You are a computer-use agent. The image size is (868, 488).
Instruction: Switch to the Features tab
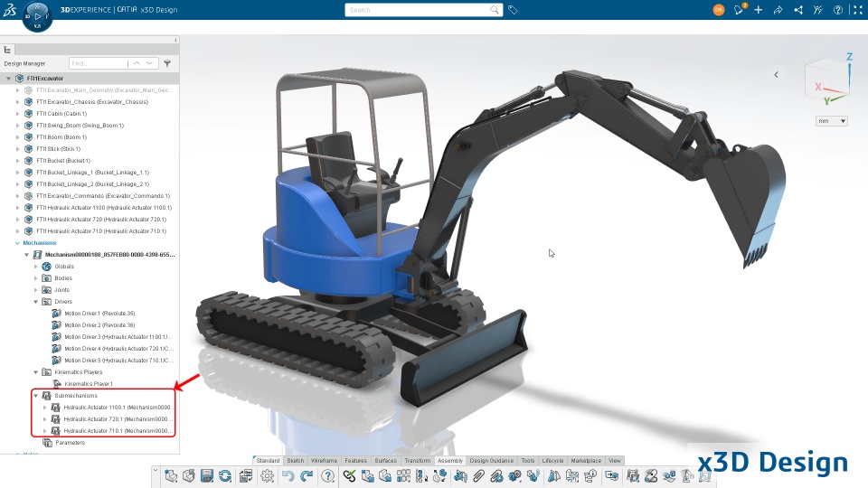(x=355, y=460)
